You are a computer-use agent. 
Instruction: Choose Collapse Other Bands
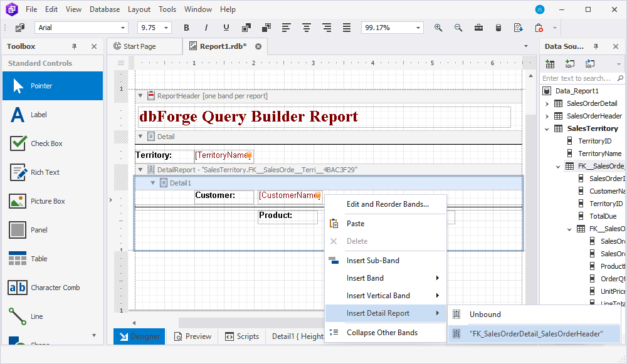point(386,333)
